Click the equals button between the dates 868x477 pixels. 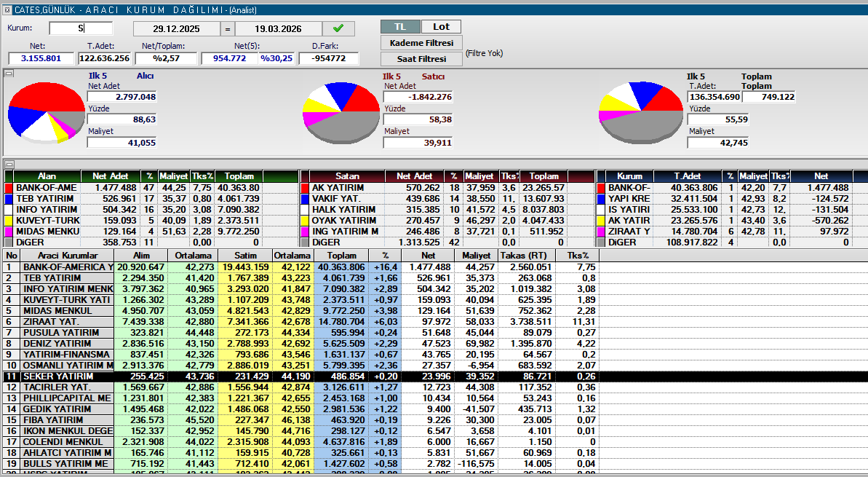228,29
